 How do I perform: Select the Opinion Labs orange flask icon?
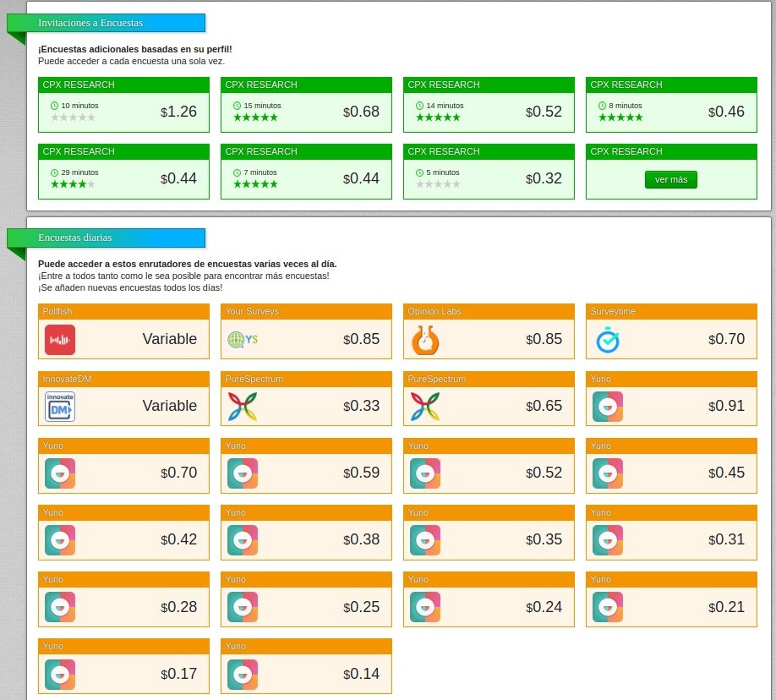coord(425,340)
